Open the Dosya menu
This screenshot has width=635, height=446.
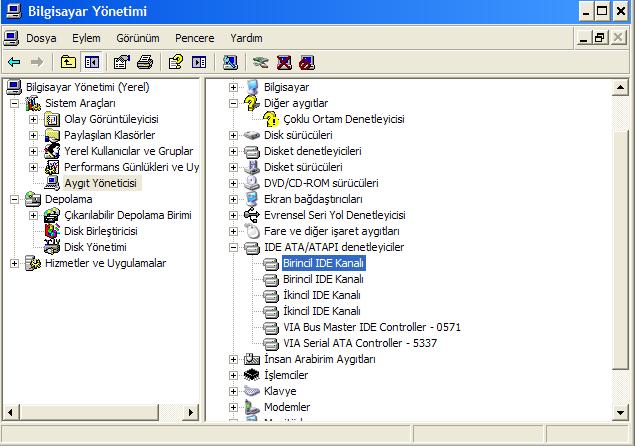(41, 37)
